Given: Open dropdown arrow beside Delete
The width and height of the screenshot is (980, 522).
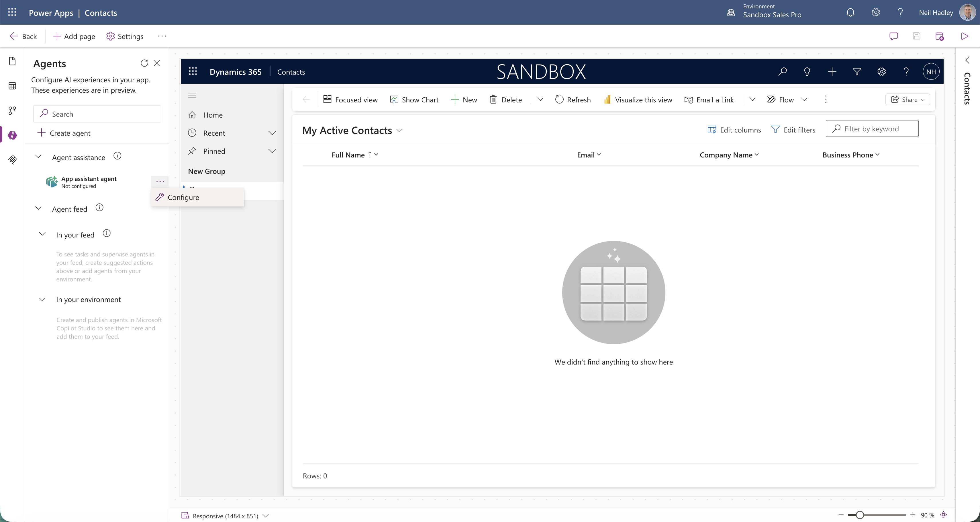Looking at the screenshot, I should pos(540,99).
